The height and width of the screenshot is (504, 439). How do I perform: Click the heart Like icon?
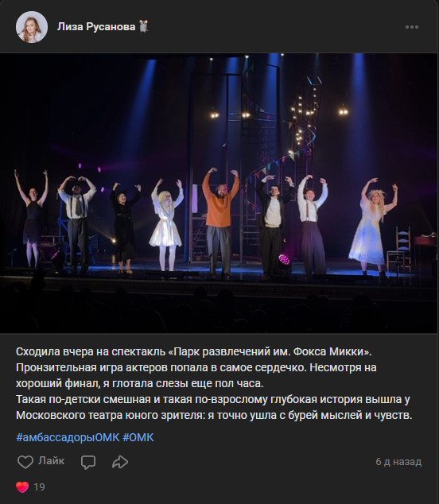25,462
